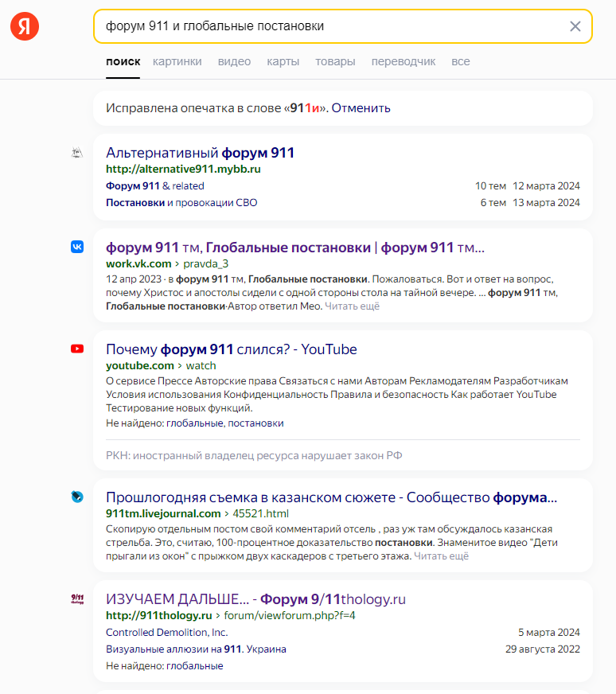Open ИЗУЧАЕМ ДАЛЬШЕ... Форум 9/11thology.ru result

click(x=255, y=599)
